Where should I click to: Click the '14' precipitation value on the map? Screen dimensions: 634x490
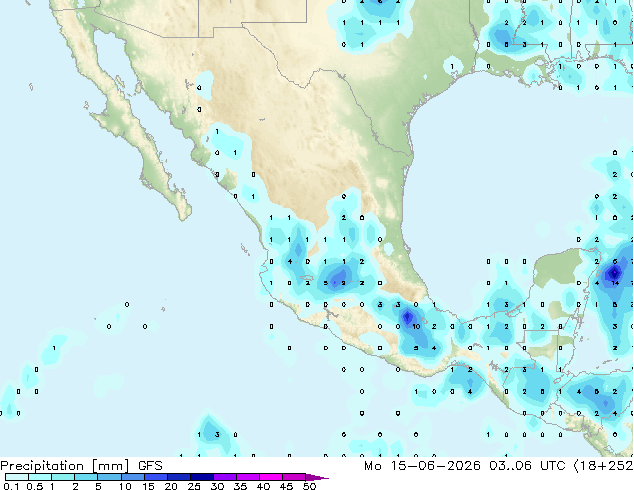[615, 283]
